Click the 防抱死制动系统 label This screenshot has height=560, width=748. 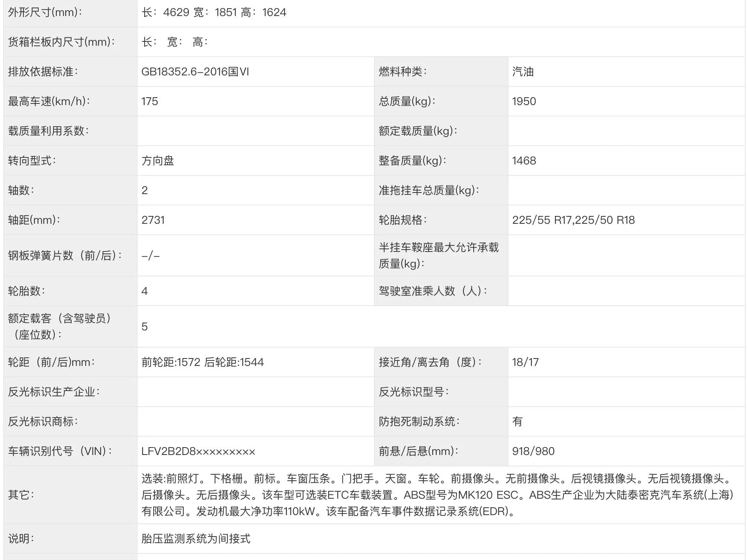(419, 422)
